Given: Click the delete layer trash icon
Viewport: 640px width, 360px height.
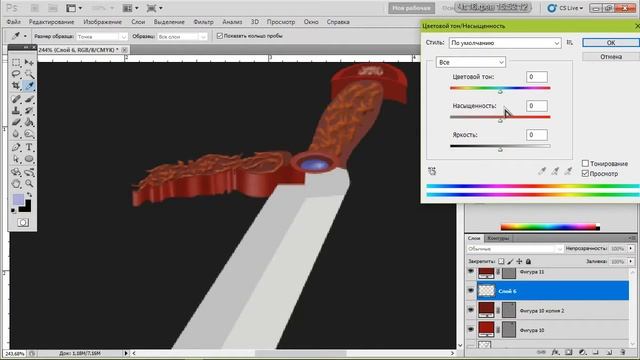Looking at the screenshot, I should 622,352.
